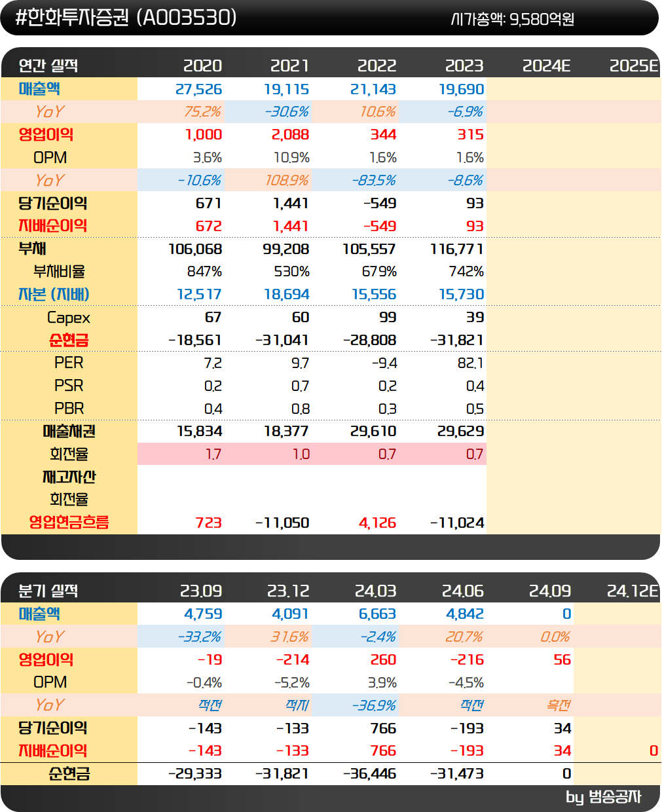Click 부채비율 value 847%

[x=204, y=271]
